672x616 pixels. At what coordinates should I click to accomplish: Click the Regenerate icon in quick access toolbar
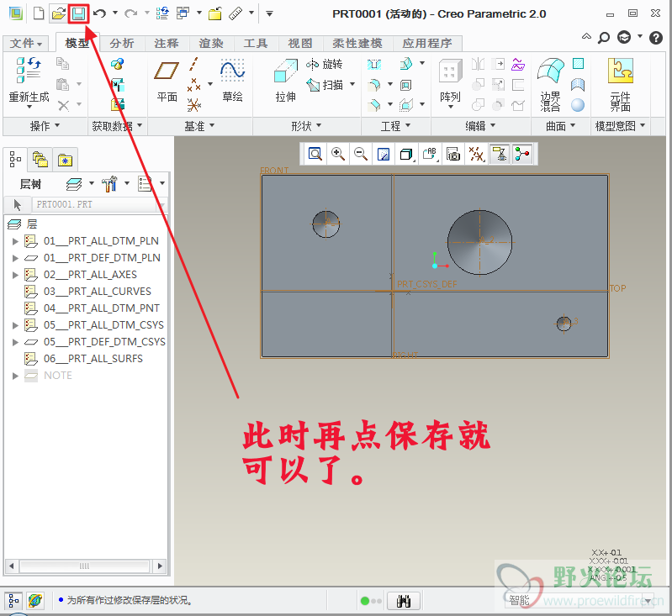(x=162, y=13)
